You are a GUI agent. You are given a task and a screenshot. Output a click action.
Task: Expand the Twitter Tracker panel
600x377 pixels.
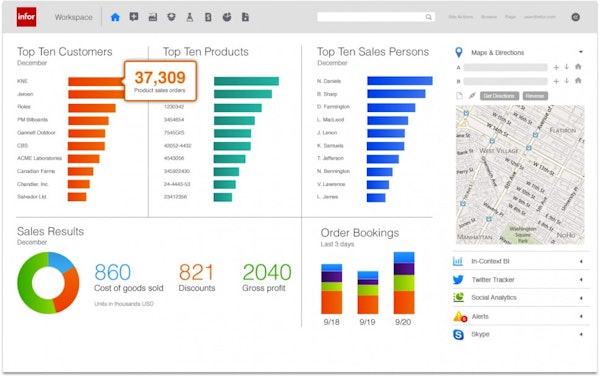[x=580, y=280]
